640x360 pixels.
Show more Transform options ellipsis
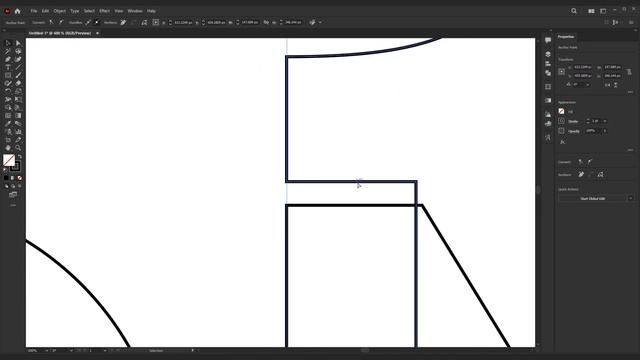630,92
